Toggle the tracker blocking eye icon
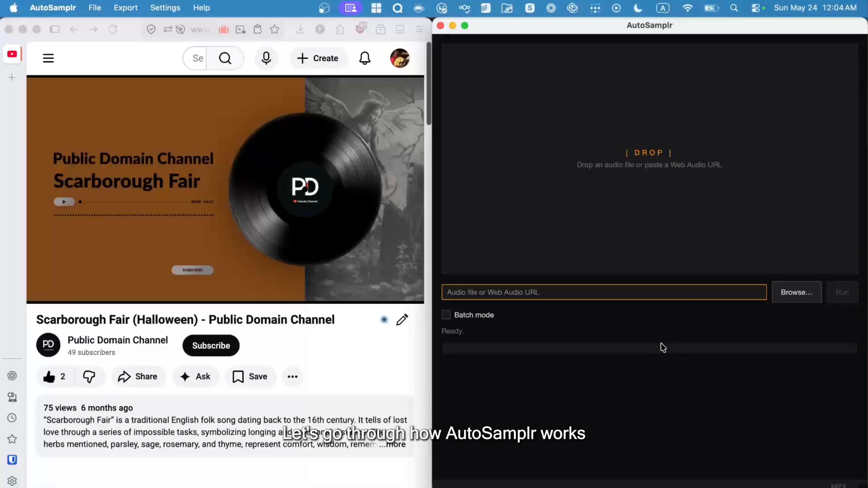 pyautogui.click(x=180, y=29)
